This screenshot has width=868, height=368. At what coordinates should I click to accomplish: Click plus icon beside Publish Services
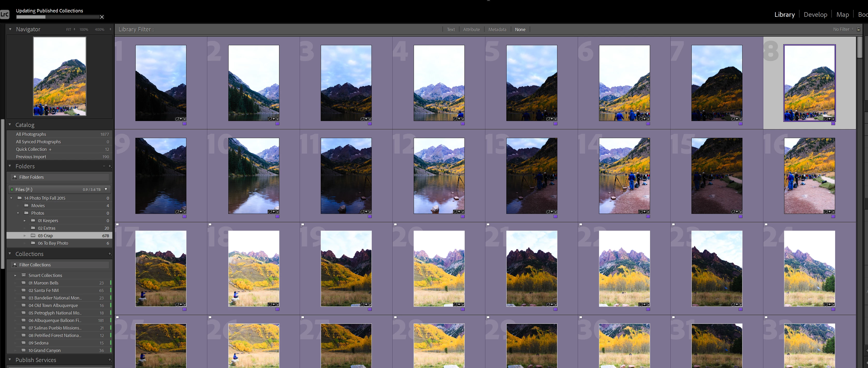(110, 360)
